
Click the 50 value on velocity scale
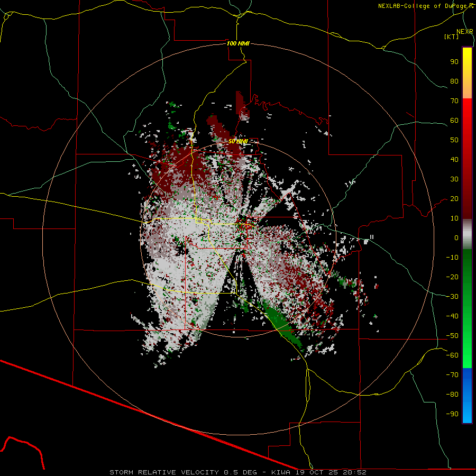click(x=454, y=140)
